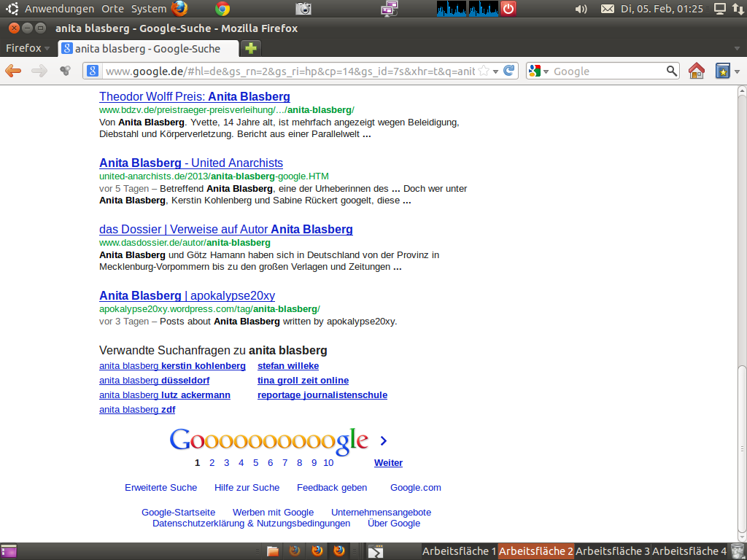Switch to Arbeitsfläche 1
The image size is (747, 560).
(x=460, y=551)
